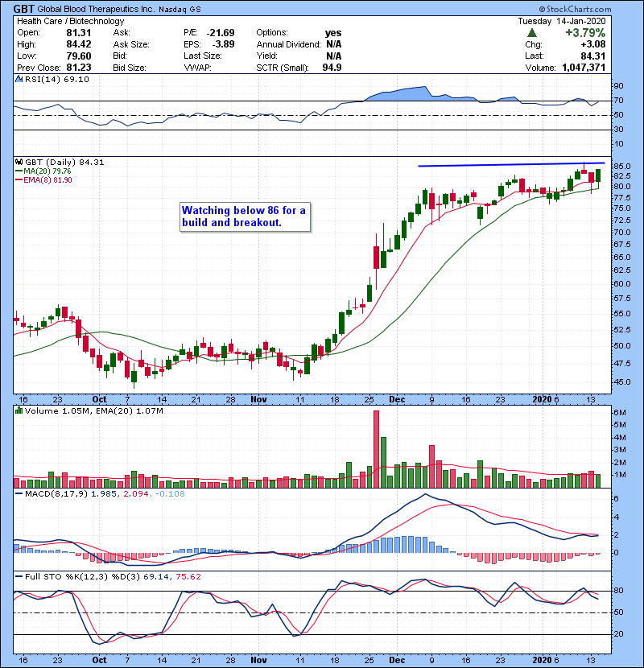Click the line icon beside RSI(14)
This screenshot has height=668, width=644.
[19, 79]
